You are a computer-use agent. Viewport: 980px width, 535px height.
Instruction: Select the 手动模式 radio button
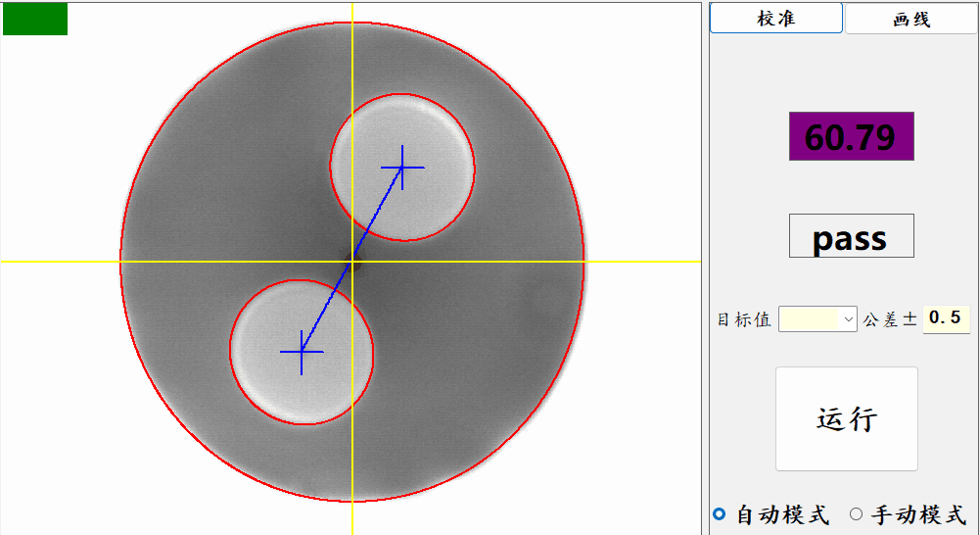[857, 514]
